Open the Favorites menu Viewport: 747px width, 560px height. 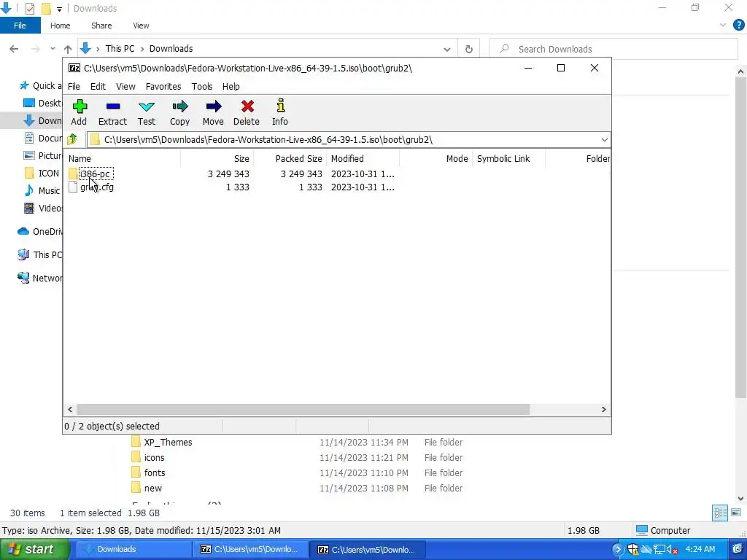pyautogui.click(x=163, y=86)
